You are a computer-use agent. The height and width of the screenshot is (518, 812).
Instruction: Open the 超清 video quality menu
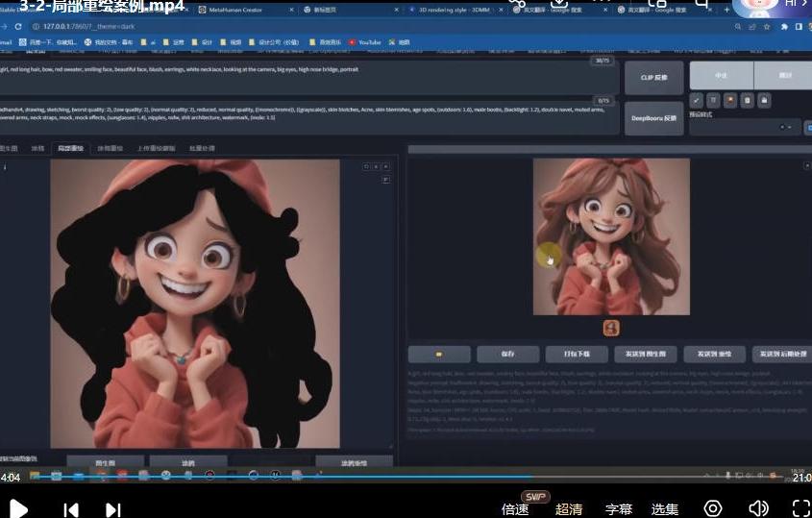coord(569,509)
